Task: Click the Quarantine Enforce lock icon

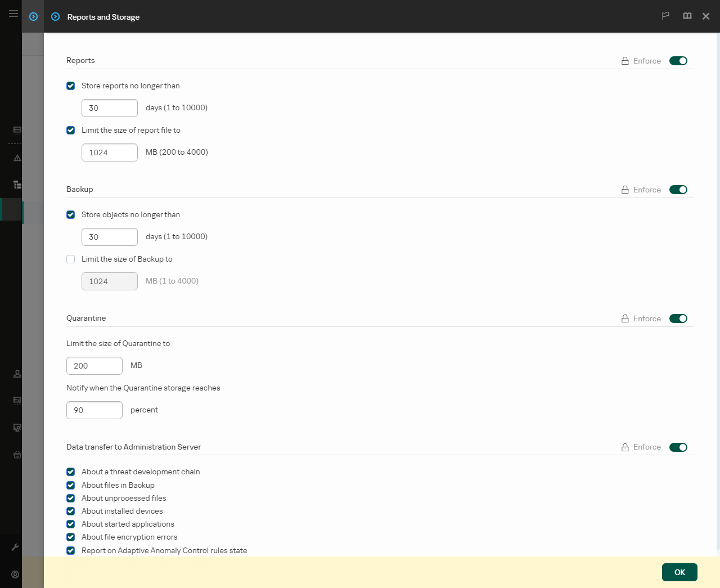Action: coord(624,318)
